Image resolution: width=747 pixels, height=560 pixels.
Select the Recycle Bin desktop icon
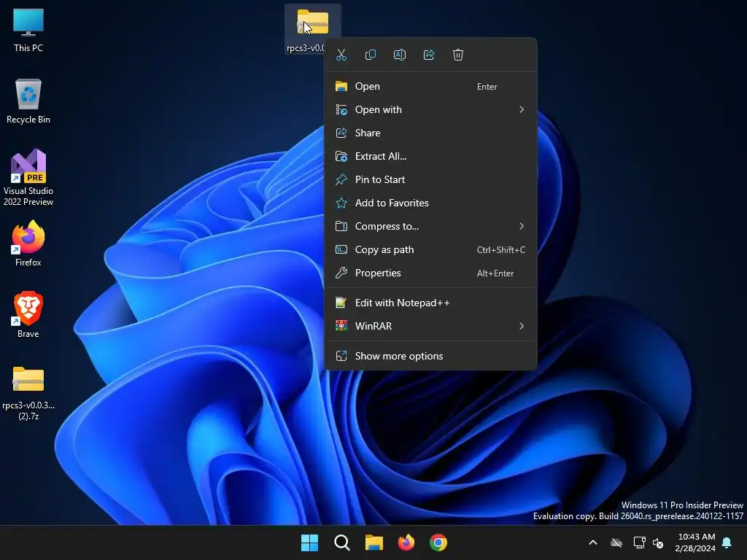coord(28,101)
